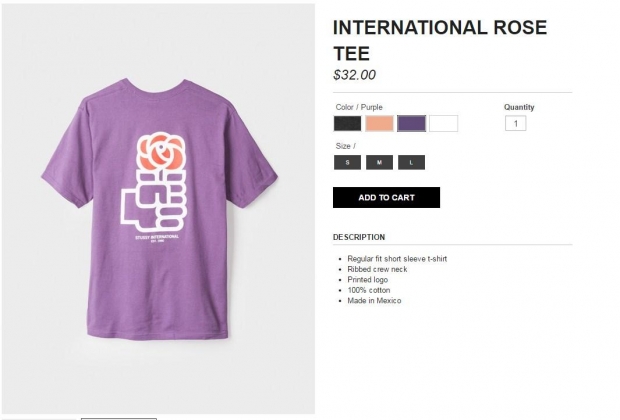Pick the purple color swatch

coord(411,124)
